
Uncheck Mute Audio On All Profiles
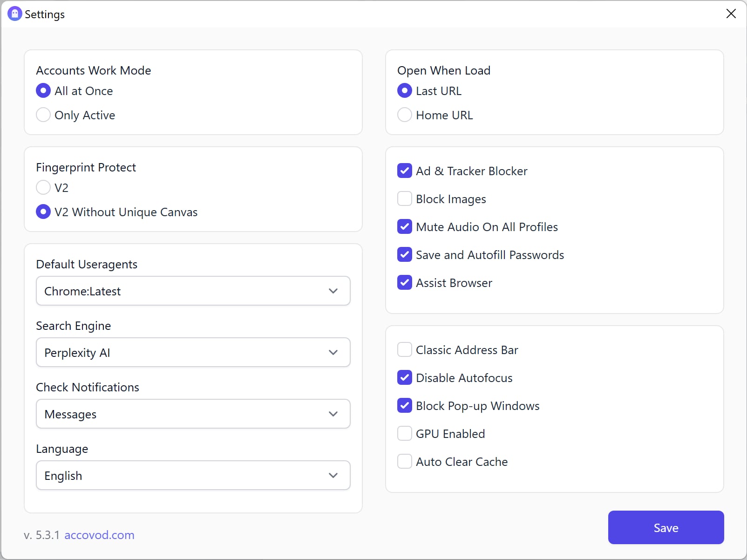click(405, 227)
